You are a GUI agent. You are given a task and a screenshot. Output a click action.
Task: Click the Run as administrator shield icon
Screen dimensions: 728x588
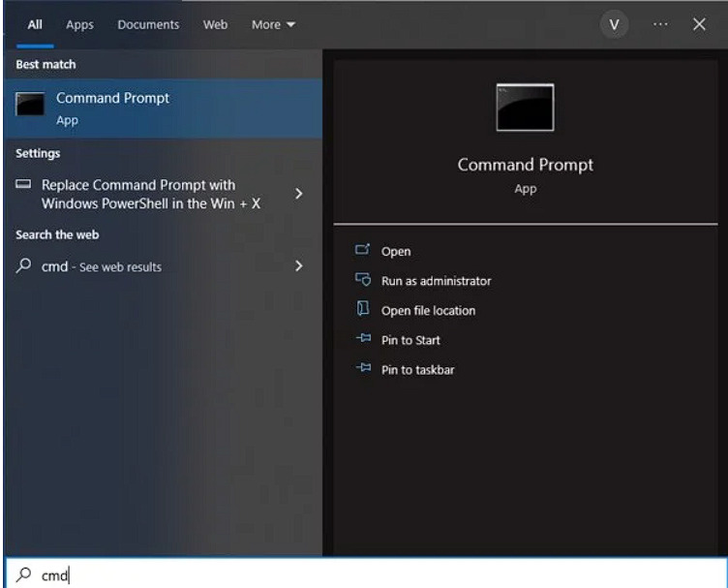pyautogui.click(x=363, y=281)
